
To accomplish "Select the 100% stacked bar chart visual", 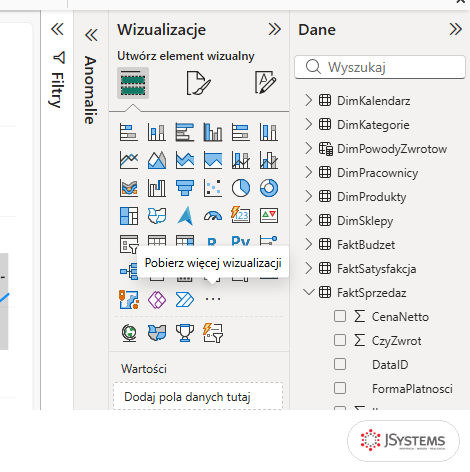I will (x=241, y=132).
